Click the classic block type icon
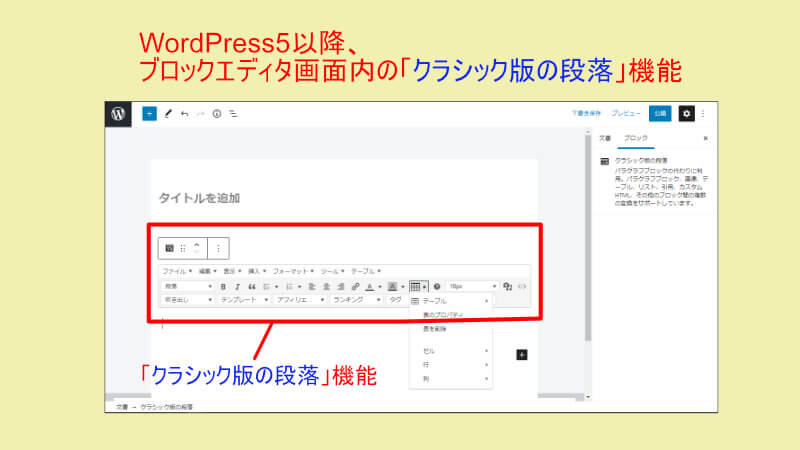Image resolution: width=800 pixels, height=450 pixels. (169, 248)
